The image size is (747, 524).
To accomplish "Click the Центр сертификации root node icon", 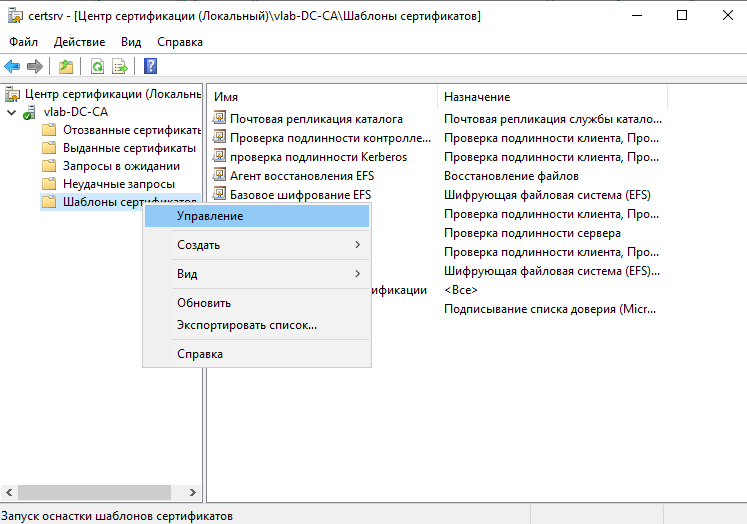I will [x=13, y=94].
